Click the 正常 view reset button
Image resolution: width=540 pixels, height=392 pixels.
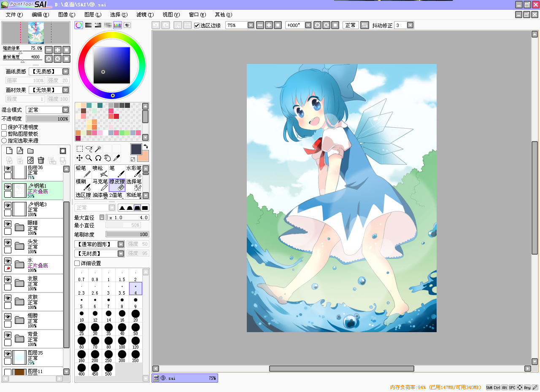[351, 25]
